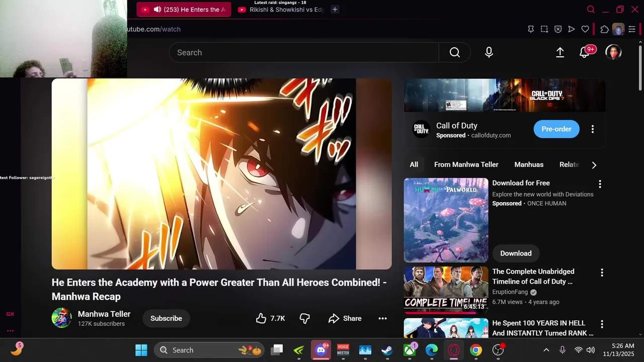Screen dimensions: 644x362
Task: Activate voice search microphone icon
Action: coord(489,52)
